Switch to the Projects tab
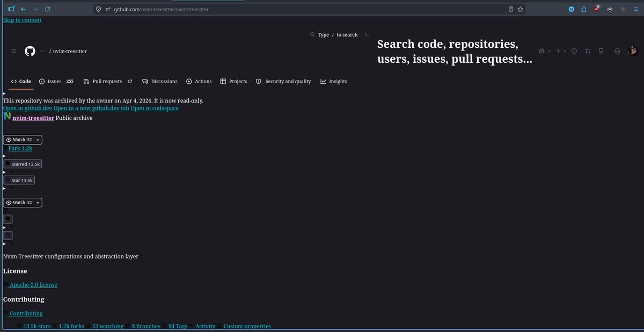644x332 pixels. 233,81
